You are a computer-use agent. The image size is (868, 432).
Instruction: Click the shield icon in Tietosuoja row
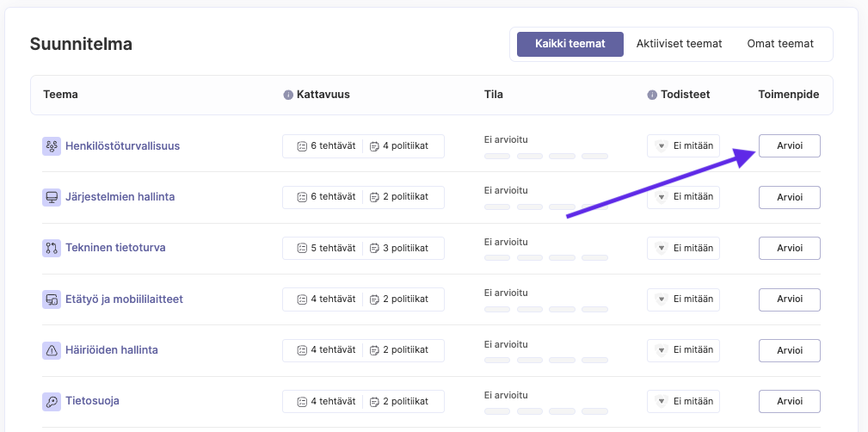[662, 401]
